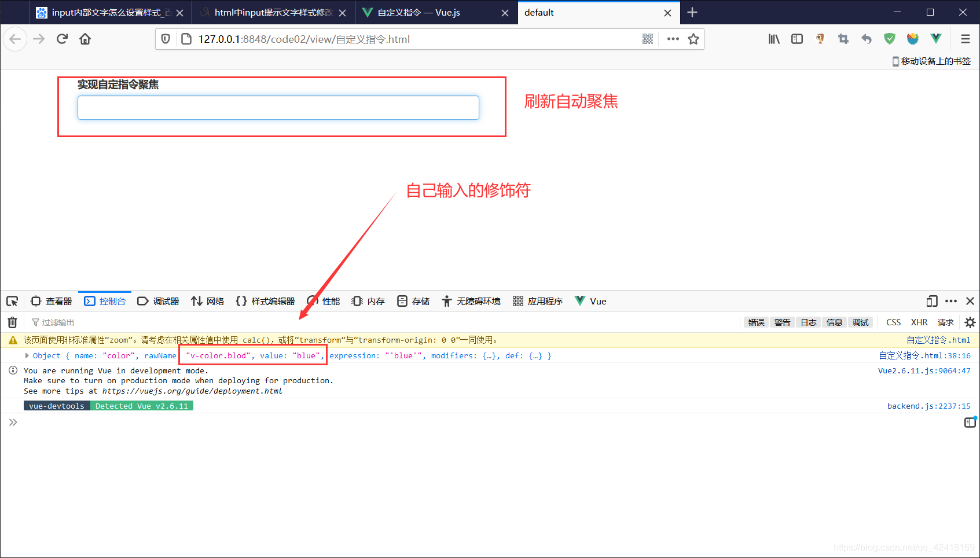Open the Library bookshelf icon
980x558 pixels.
pos(774,39)
